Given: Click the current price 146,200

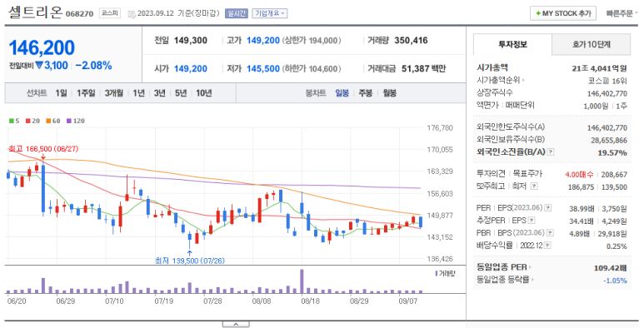Looking at the screenshot, I should coord(42,48).
